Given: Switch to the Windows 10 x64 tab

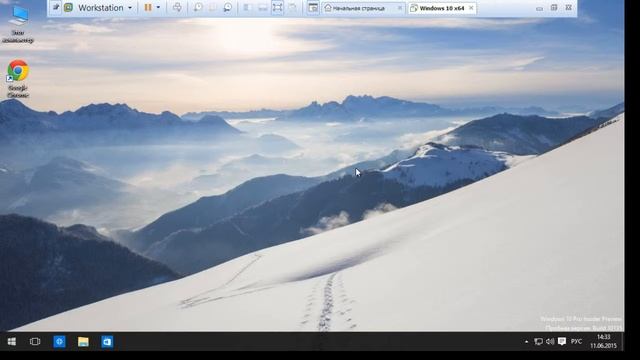Looking at the screenshot, I should (442, 8).
